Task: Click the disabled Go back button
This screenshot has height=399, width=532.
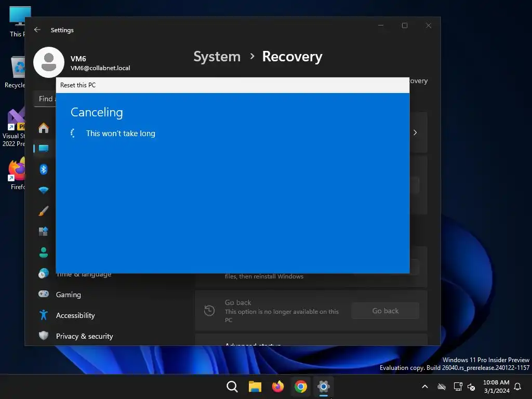Action: click(x=385, y=311)
